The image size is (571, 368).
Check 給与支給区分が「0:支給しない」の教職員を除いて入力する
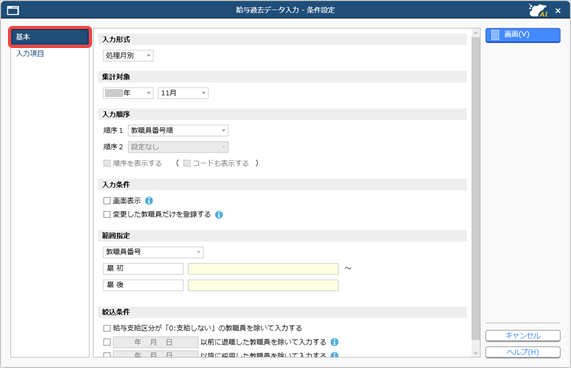click(107, 328)
